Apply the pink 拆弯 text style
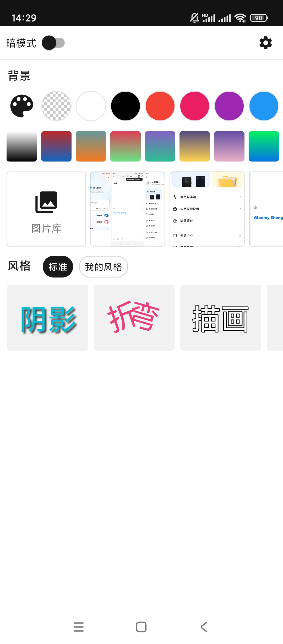The image size is (283, 644). click(x=134, y=318)
